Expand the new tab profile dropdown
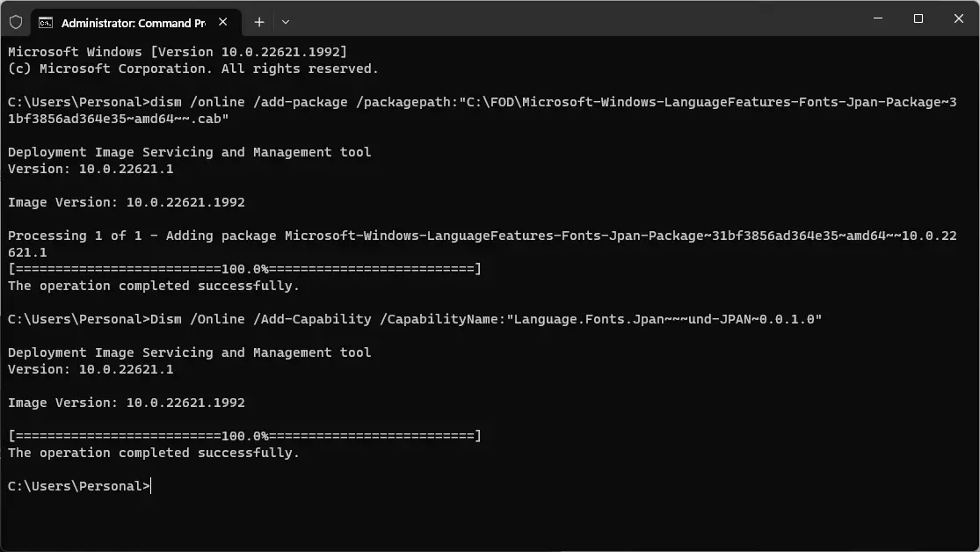This screenshot has width=980, height=552. tap(286, 23)
